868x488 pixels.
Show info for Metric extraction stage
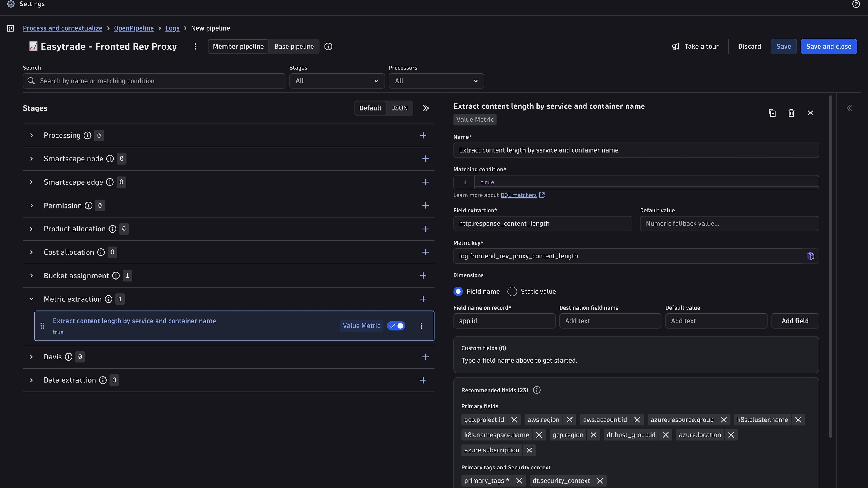[109, 299]
